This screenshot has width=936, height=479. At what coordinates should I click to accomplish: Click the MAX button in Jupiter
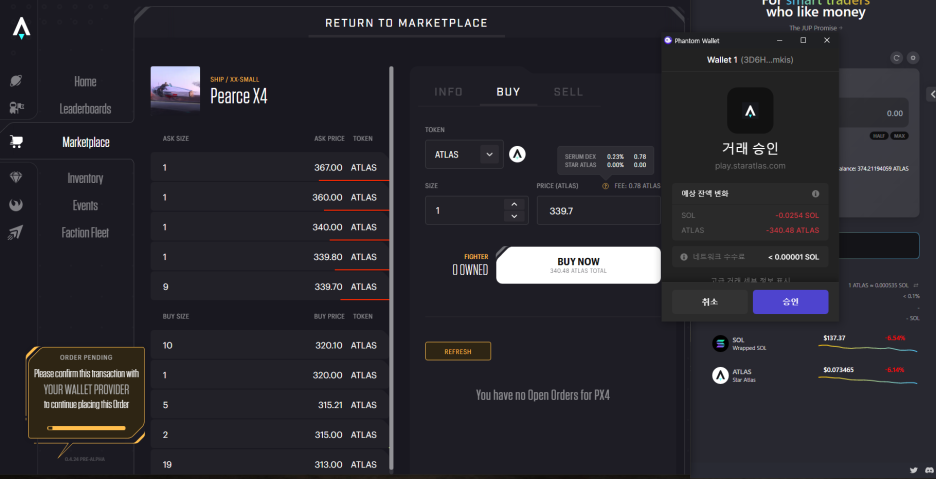click(x=900, y=136)
